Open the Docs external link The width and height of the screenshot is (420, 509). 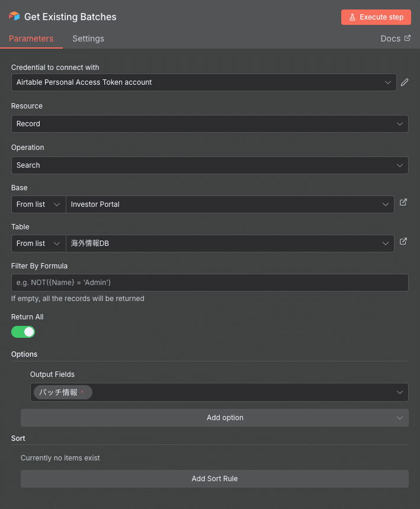pos(395,39)
